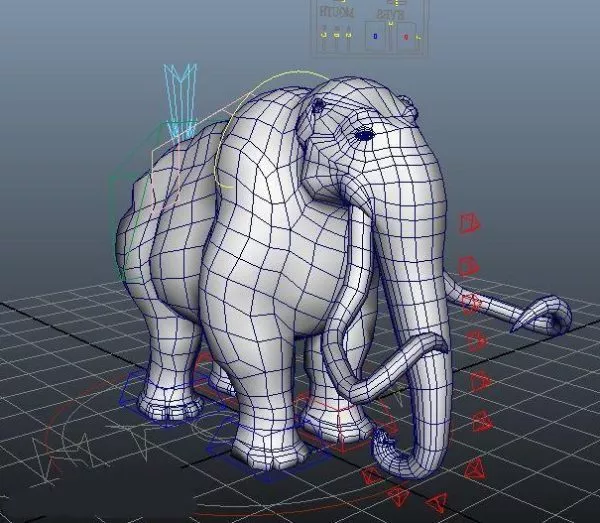
Task: Click the red marker in the top control panel
Action: pyautogui.click(x=406, y=37)
